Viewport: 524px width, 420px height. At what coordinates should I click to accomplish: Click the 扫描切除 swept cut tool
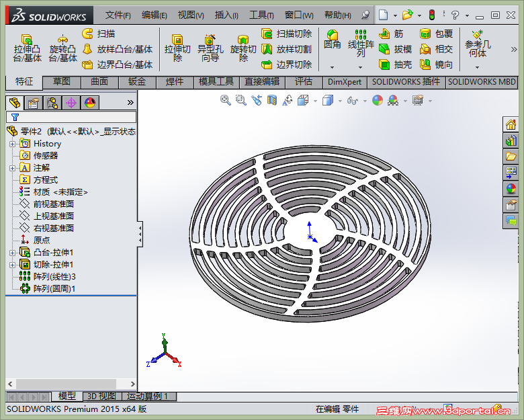tap(286, 34)
